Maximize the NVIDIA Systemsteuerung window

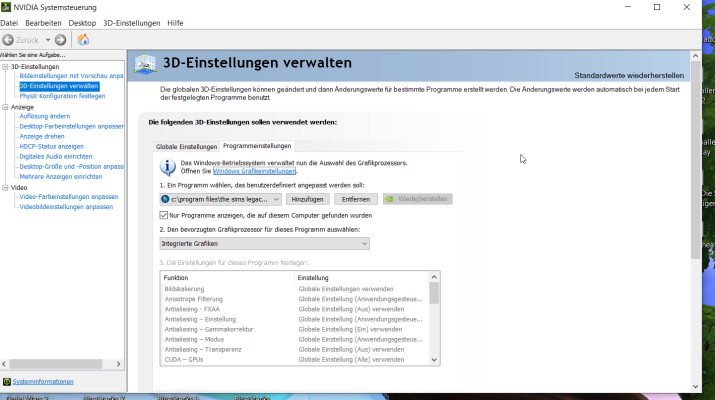pos(657,7)
